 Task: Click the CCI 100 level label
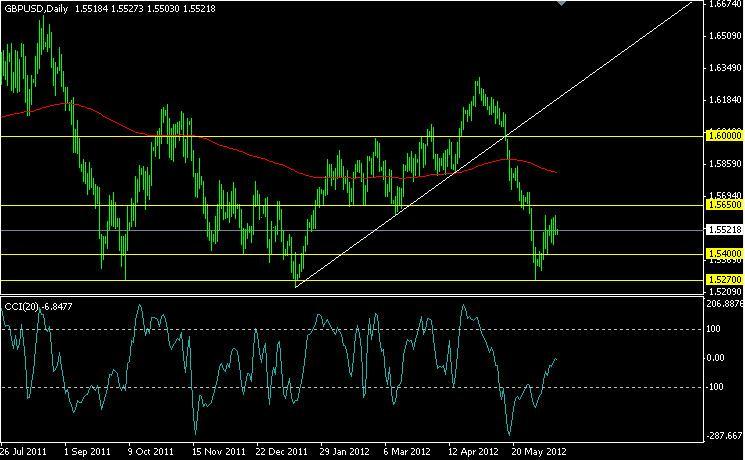[x=714, y=329]
